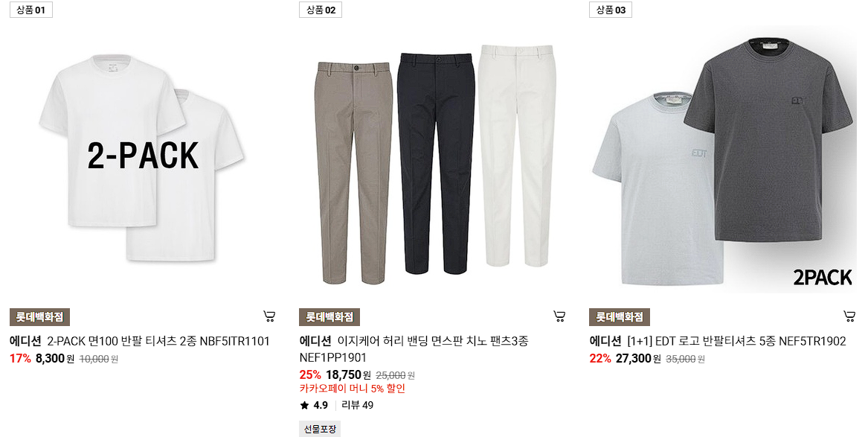Add the chino pants to cart
This screenshot has width=868, height=437.
coord(559,317)
